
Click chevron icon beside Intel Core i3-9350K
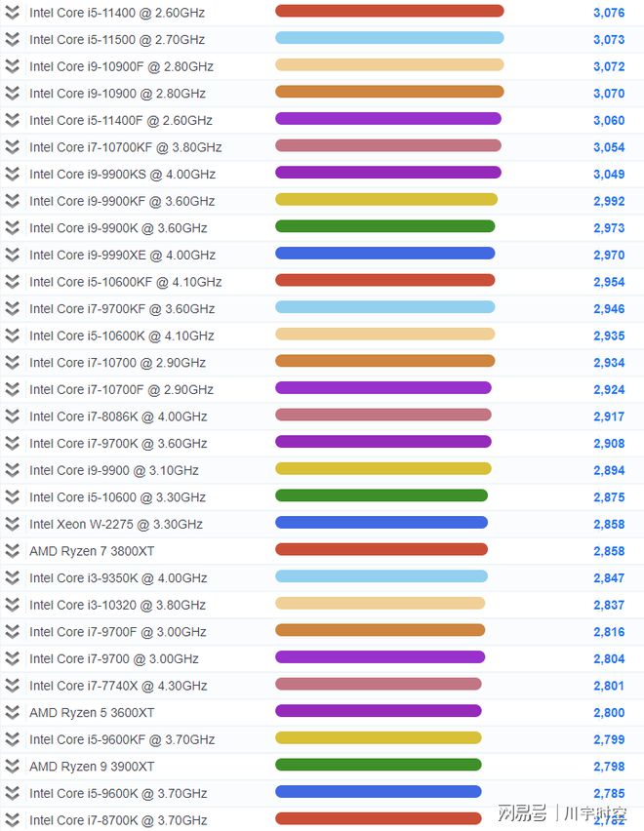(12, 577)
